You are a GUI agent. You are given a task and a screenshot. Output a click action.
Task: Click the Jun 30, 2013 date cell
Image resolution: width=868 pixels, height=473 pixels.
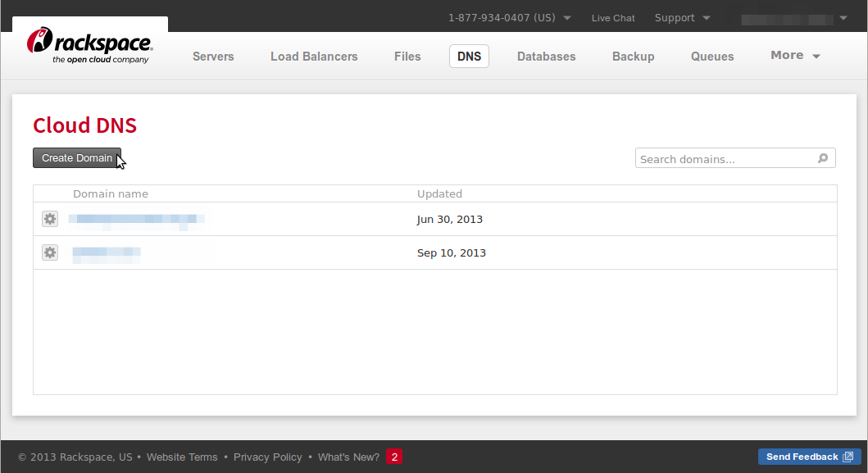pyautogui.click(x=449, y=220)
